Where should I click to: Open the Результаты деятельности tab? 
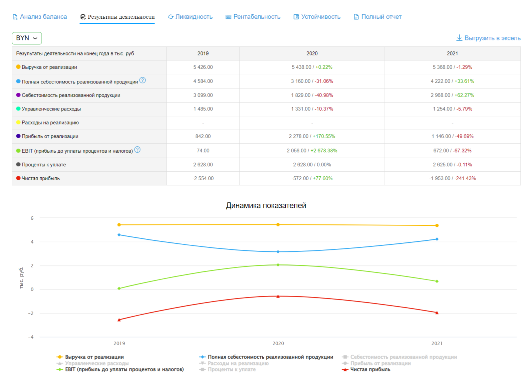click(121, 17)
